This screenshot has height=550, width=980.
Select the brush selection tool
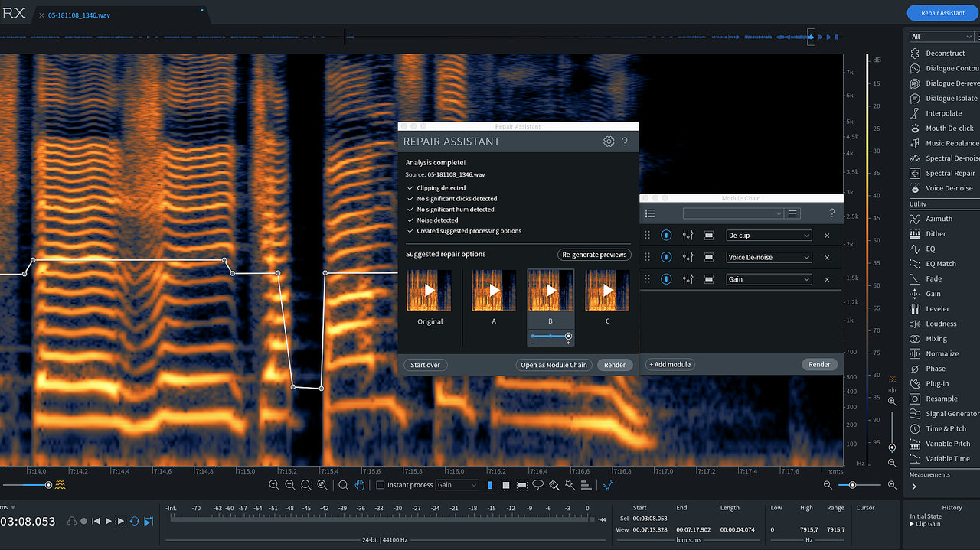pyautogui.click(x=554, y=485)
